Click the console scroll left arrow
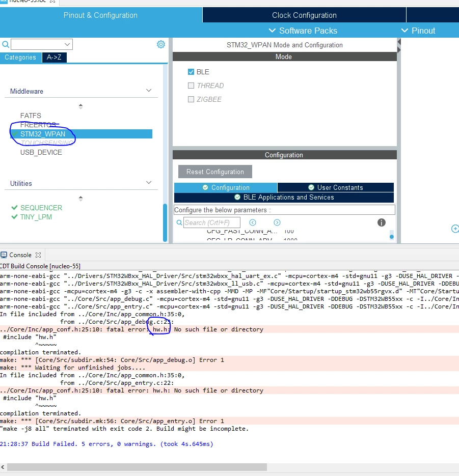Screen dimensions: 459x476 3,467
